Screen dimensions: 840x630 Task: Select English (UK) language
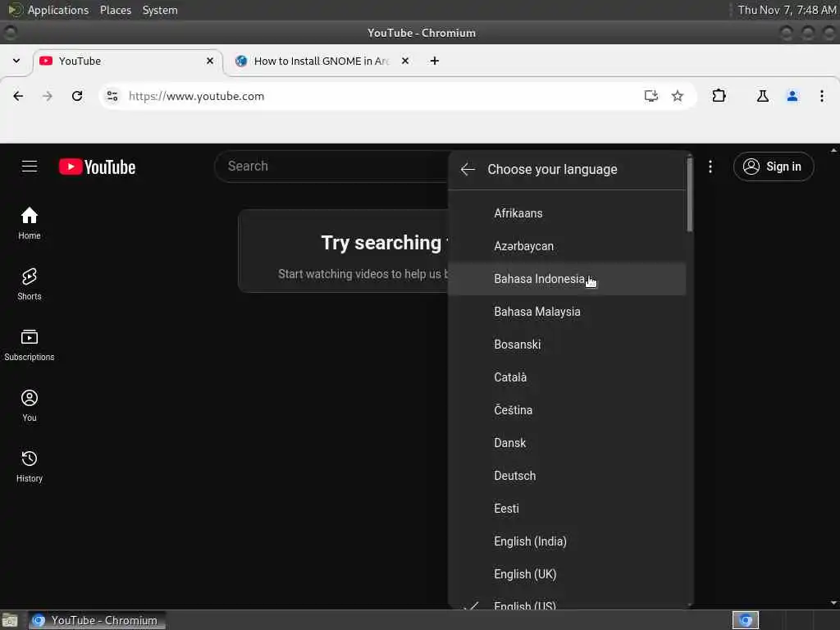(x=568, y=573)
